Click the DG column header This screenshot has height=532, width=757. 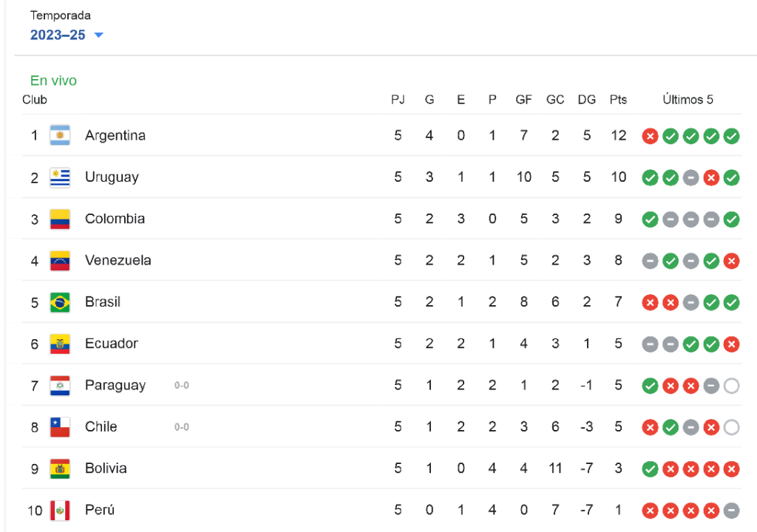click(586, 99)
